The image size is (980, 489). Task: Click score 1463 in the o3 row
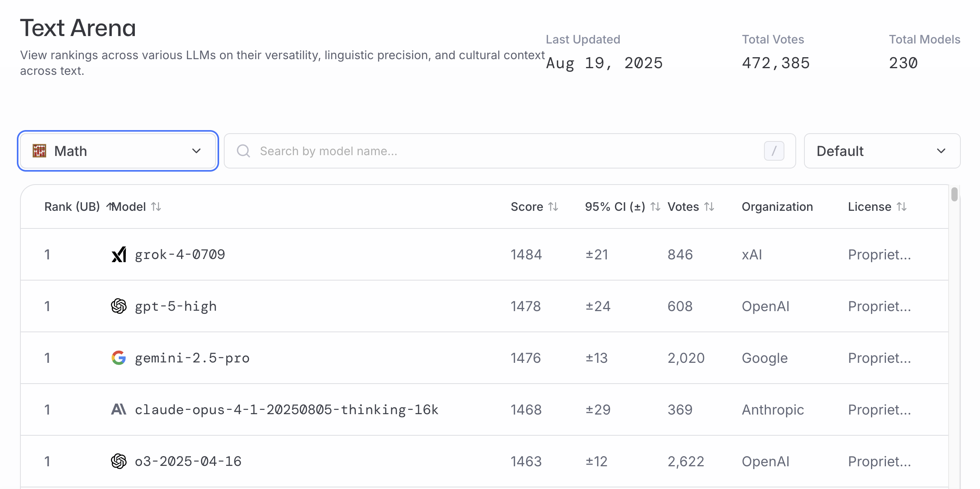click(526, 462)
